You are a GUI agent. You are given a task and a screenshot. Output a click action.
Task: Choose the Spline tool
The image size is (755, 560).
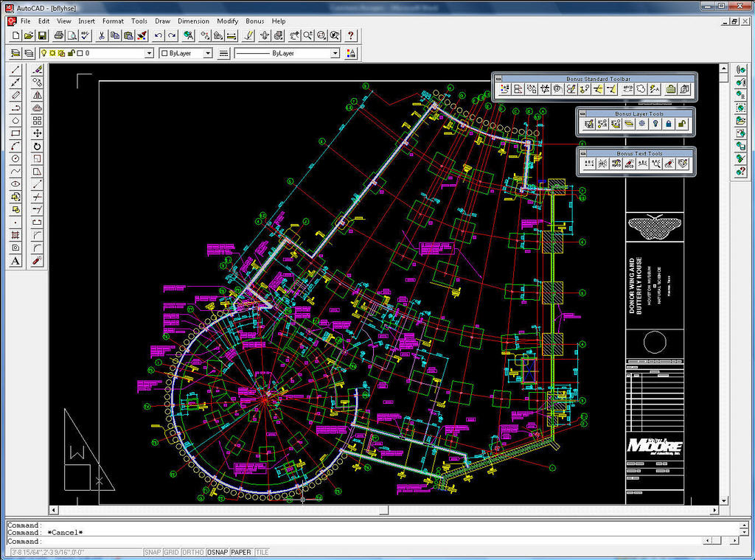point(15,171)
